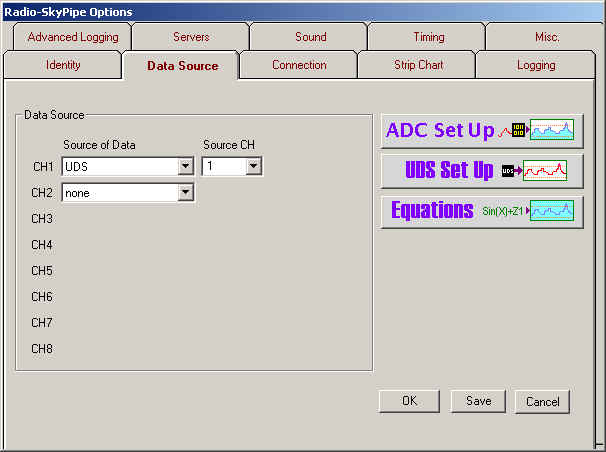Viewport: 606px width, 452px height.
Task: Click the CH4 label
Action: 42,245
